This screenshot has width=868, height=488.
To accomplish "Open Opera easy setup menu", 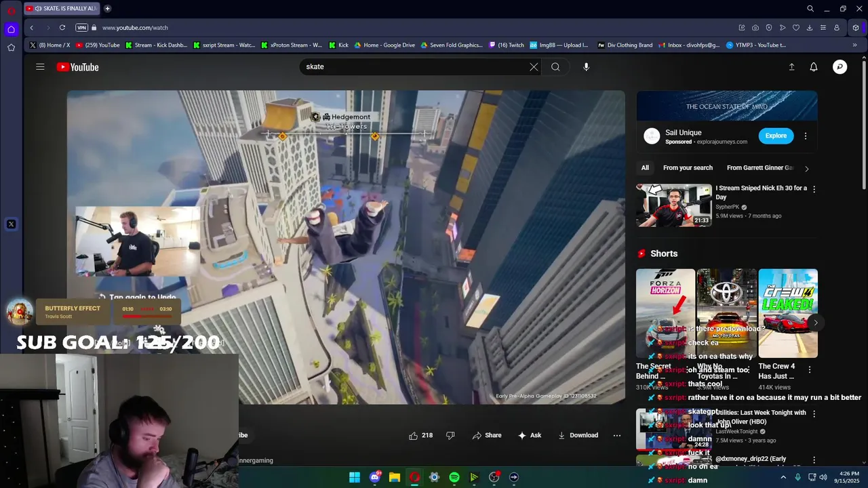I will 823,28.
